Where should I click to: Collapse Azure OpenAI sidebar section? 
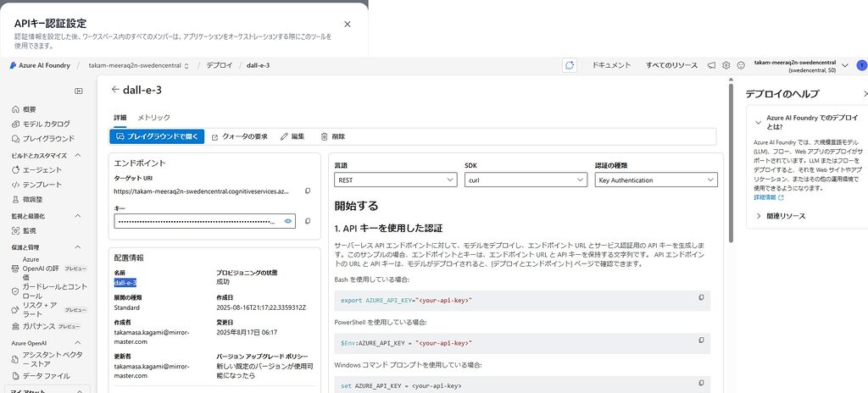click(x=77, y=343)
